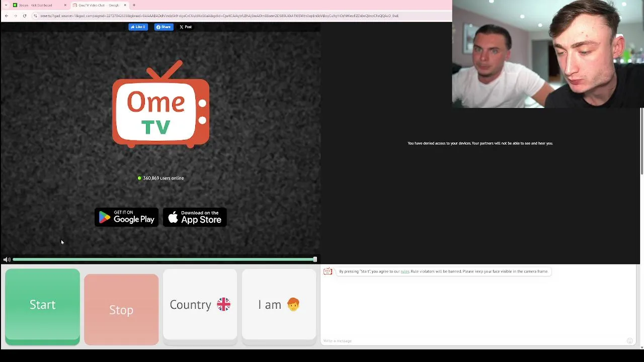Click the OmeTV avatar icon in chat
Viewport: 644px width, 362px height.
pyautogui.click(x=328, y=271)
